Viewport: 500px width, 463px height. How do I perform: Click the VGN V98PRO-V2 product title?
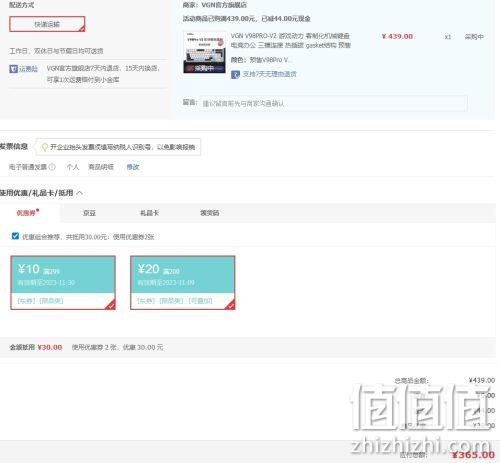click(x=290, y=40)
